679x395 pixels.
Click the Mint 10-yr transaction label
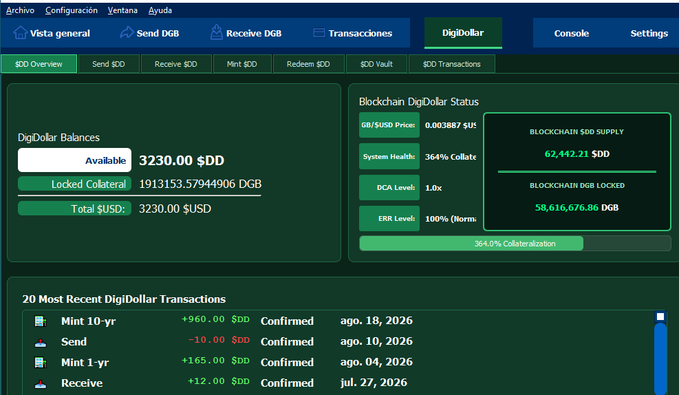point(88,321)
